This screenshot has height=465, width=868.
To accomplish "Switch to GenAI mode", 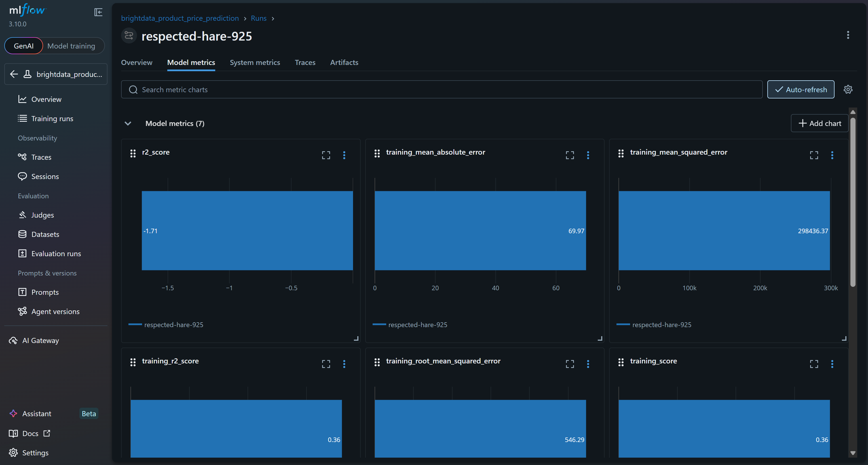I will pyautogui.click(x=23, y=45).
